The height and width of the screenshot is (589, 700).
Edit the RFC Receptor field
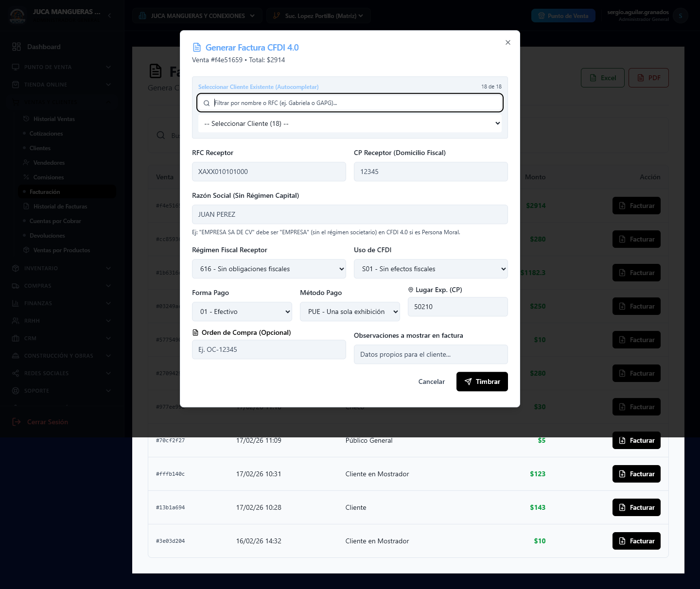269,172
